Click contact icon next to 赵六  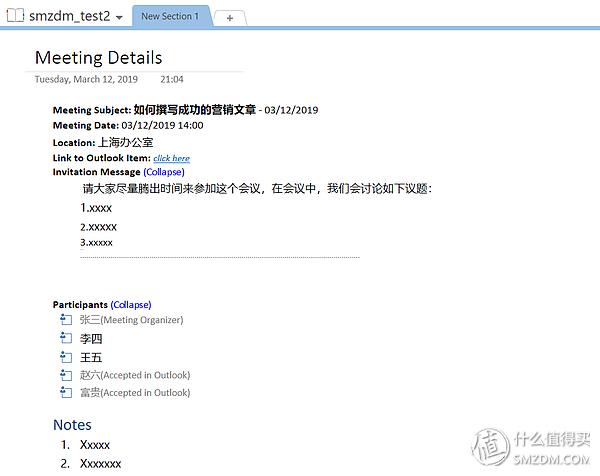(x=66, y=375)
